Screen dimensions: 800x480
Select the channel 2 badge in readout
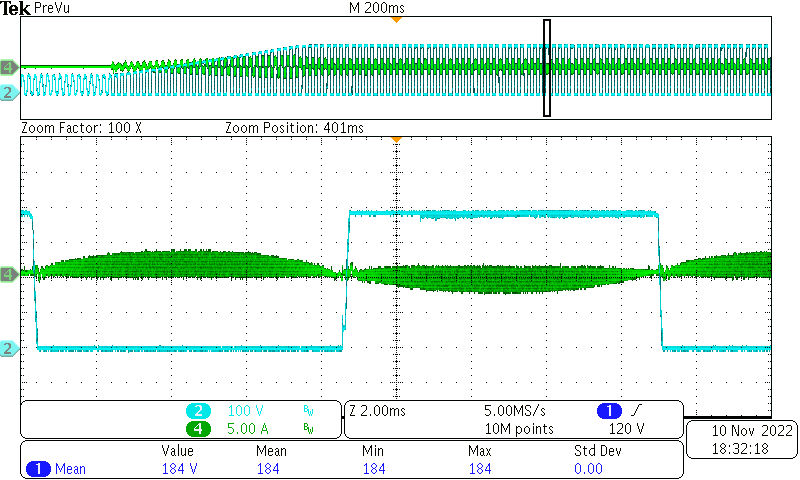pos(201,411)
